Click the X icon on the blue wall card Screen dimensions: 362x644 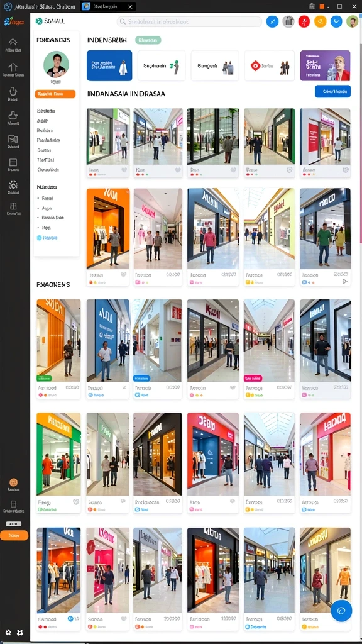pos(124,387)
